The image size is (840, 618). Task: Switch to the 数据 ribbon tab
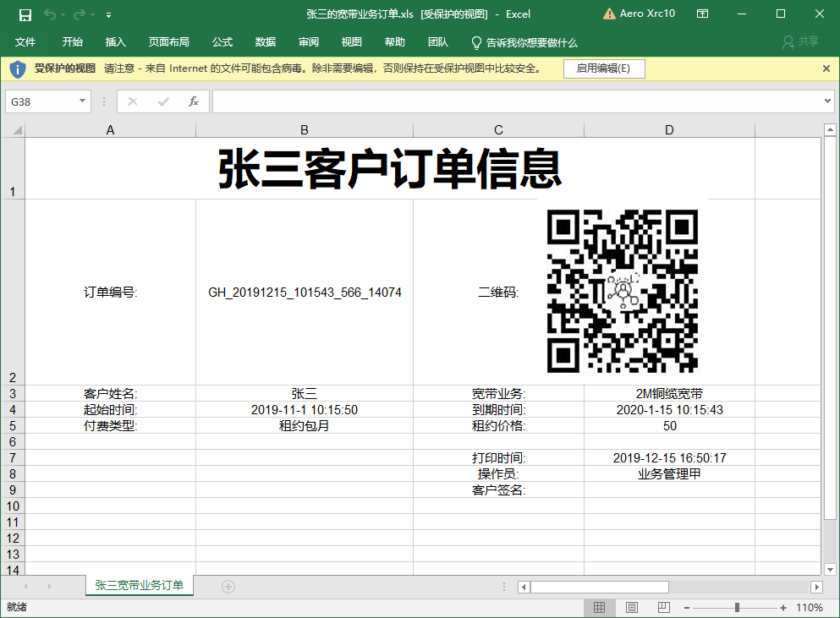coord(265,42)
